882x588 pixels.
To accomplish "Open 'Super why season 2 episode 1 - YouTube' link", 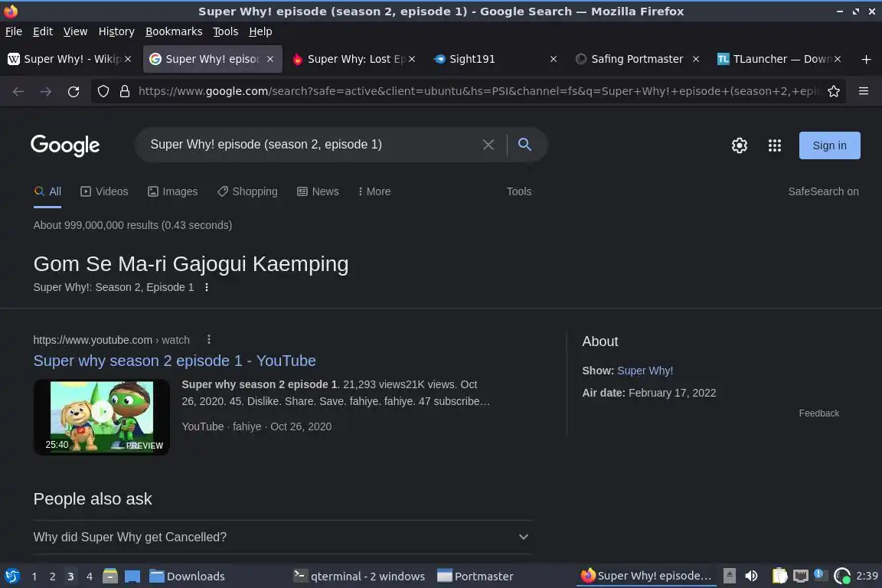I will coord(175,361).
